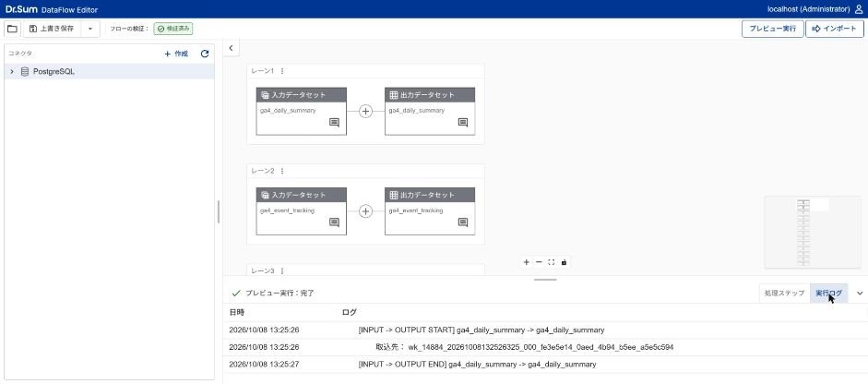Screen dimensions: 868x384
Task: Select the INPUT -> OUTPUT END log row
Action: pyautogui.click(x=545, y=365)
